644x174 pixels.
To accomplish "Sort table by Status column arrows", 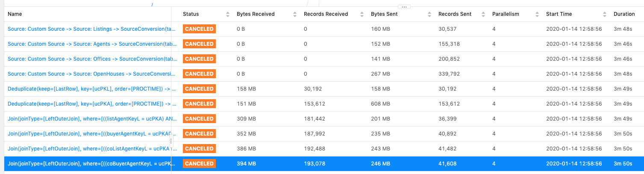I will 228,14.
